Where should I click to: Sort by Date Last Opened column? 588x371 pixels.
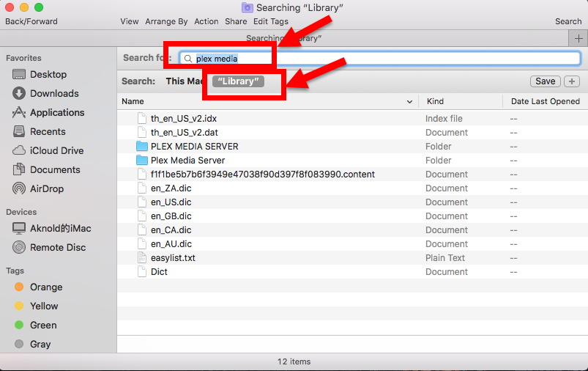click(x=545, y=101)
